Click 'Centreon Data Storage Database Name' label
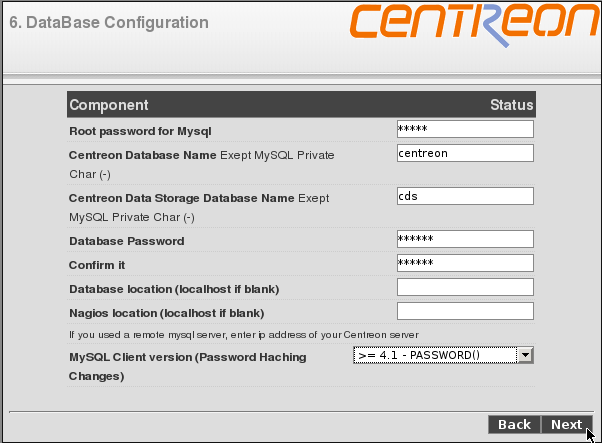Screen dimensions: 602x443 182,198
